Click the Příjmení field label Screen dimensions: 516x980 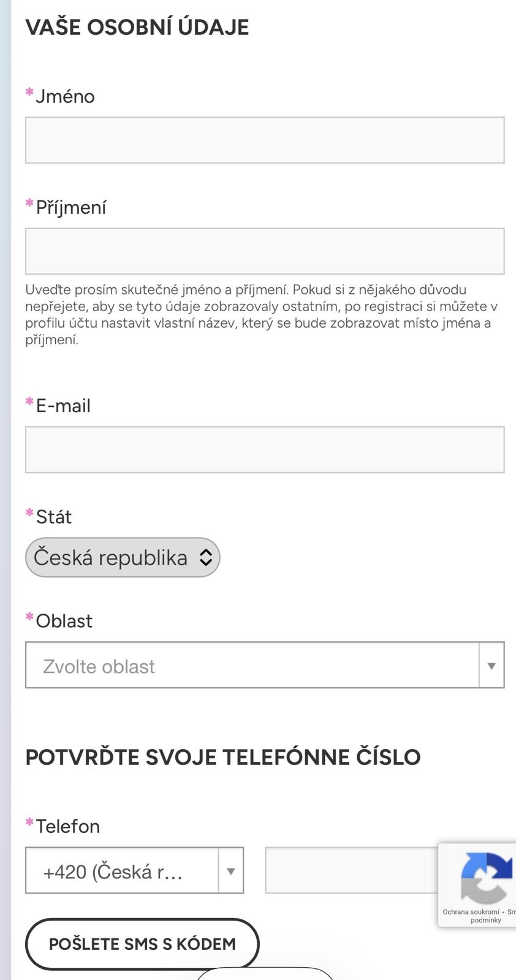(70, 208)
